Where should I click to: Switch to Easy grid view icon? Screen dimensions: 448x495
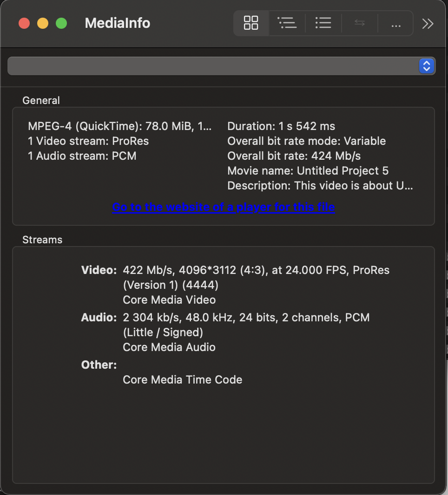(251, 23)
